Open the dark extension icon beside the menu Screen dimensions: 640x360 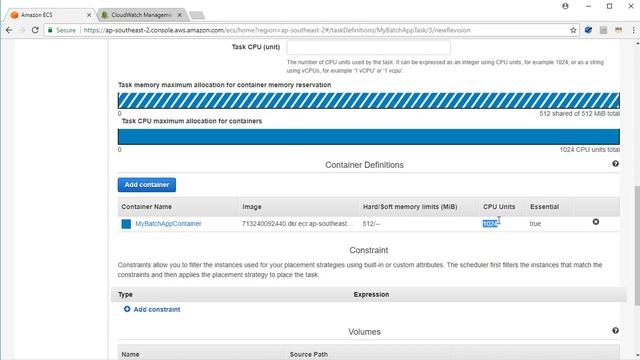(x=619, y=30)
